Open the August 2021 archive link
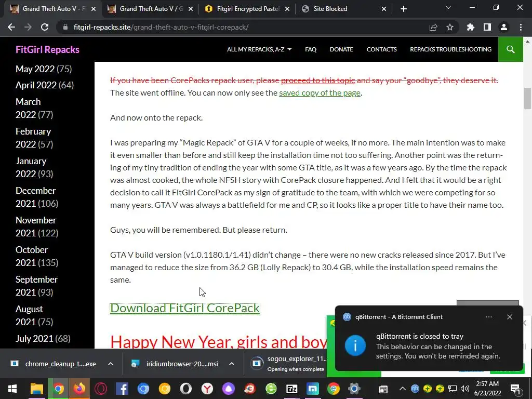 tap(29, 315)
